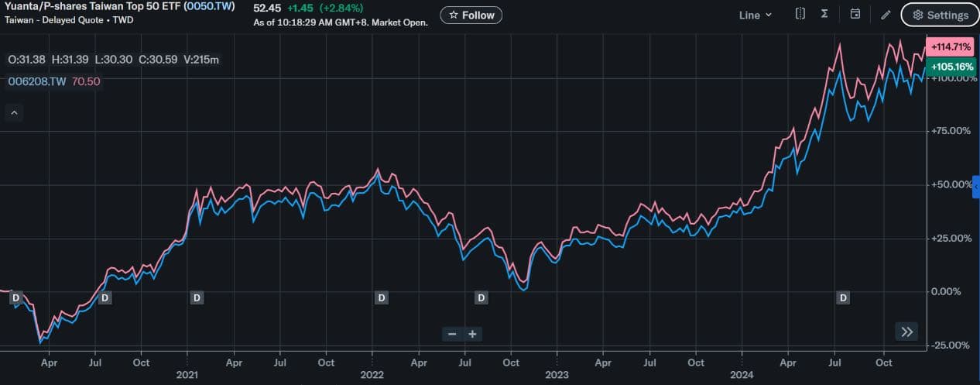Open the indicators sigma icon
980x385 pixels.
pos(824,14)
